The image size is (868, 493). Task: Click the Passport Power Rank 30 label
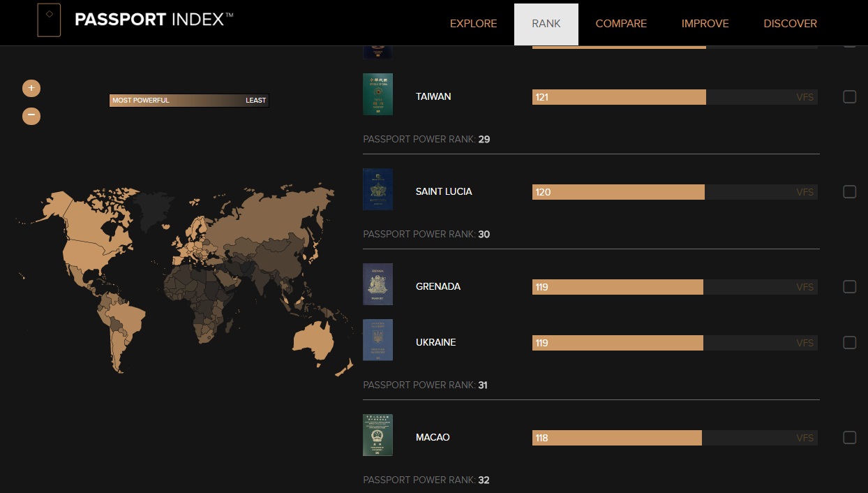(x=426, y=234)
